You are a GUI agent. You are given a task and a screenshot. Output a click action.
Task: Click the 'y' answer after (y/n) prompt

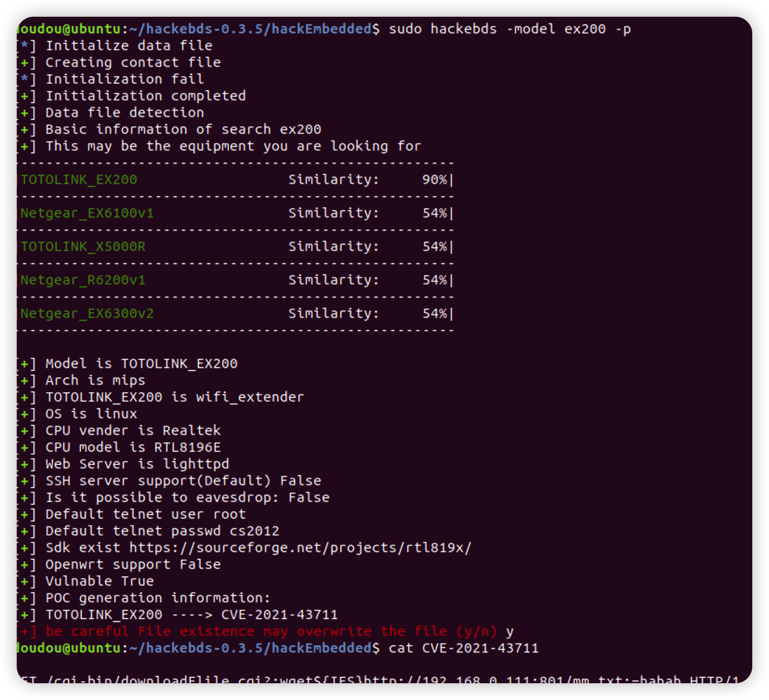tap(510, 632)
